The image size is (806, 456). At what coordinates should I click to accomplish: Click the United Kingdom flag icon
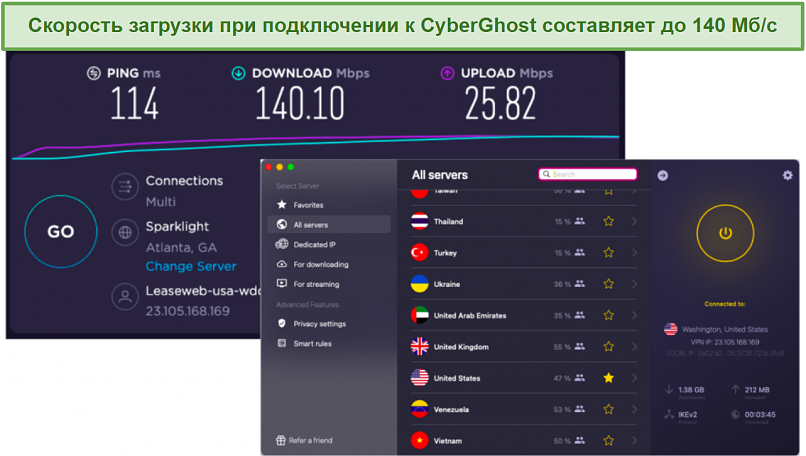tap(419, 346)
